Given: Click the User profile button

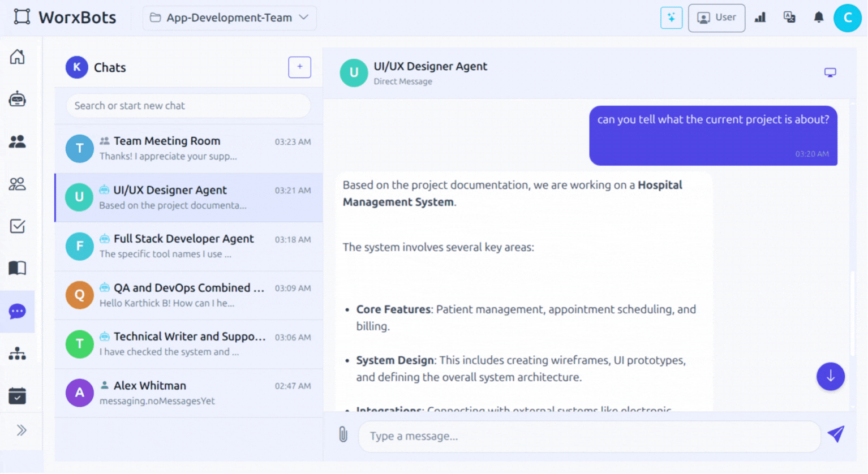Looking at the screenshot, I should [716, 18].
